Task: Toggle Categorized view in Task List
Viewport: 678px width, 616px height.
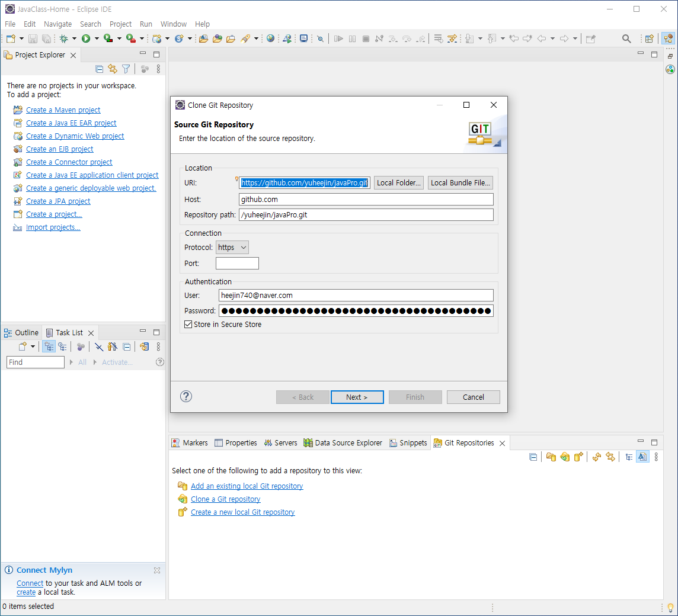Action: pos(49,346)
